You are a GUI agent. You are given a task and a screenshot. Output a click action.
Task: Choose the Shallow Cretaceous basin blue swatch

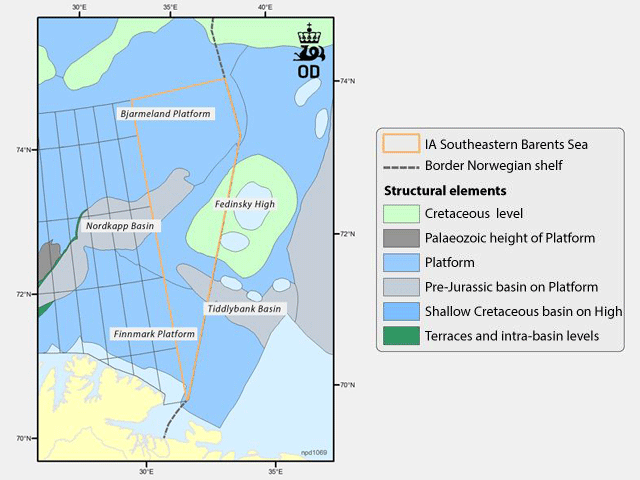[x=402, y=312]
